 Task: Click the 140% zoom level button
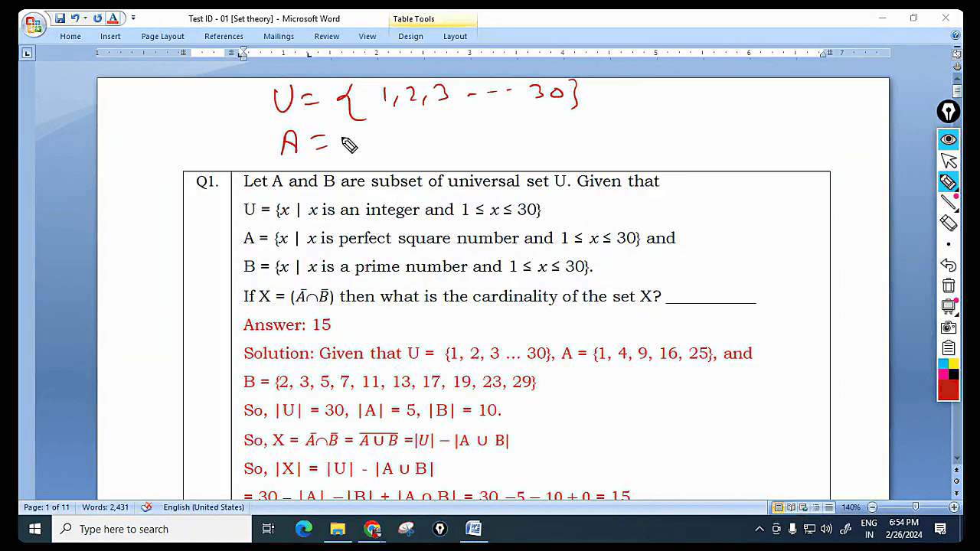click(x=851, y=507)
